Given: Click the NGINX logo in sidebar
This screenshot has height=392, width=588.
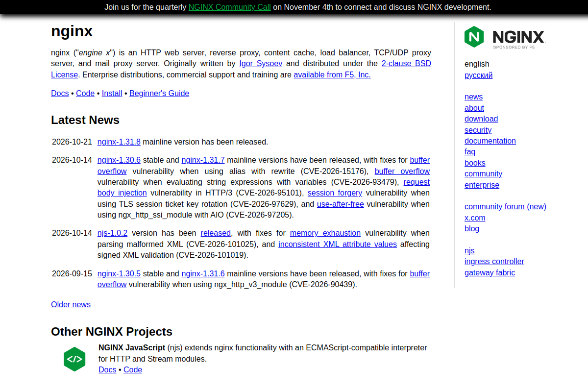Looking at the screenshot, I should click(x=505, y=37).
